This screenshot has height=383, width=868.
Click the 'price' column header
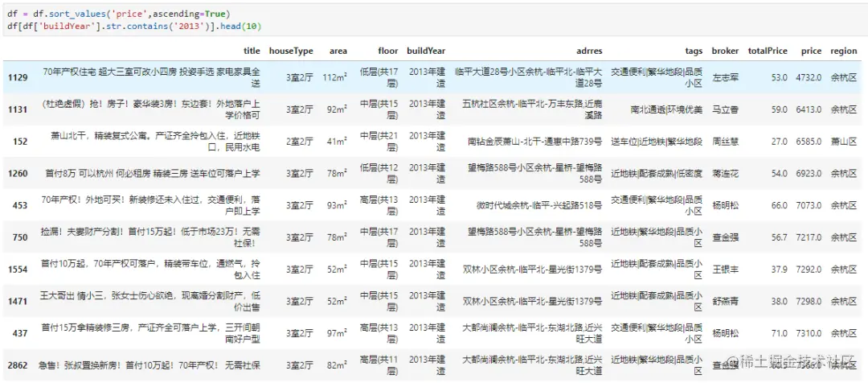click(812, 51)
